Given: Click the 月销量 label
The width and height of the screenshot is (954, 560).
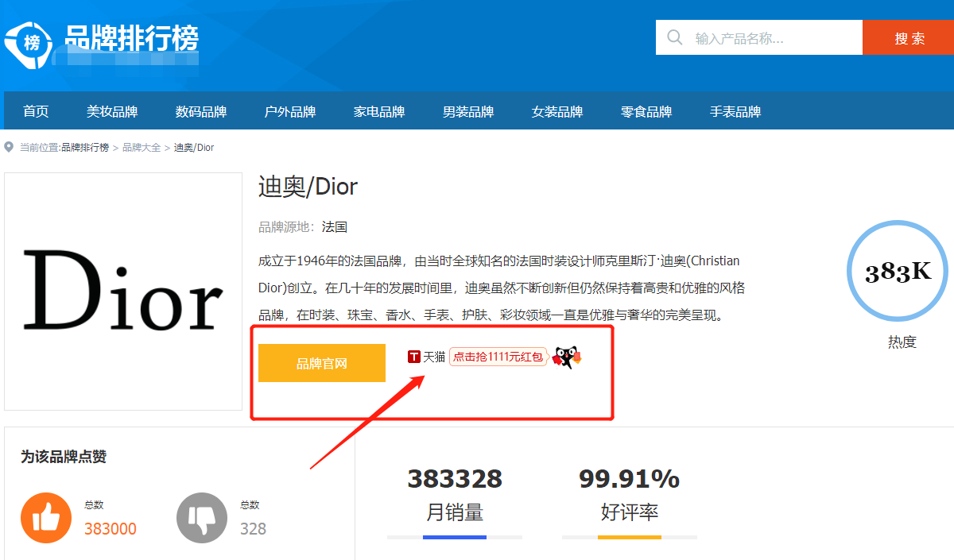Looking at the screenshot, I should (455, 512).
